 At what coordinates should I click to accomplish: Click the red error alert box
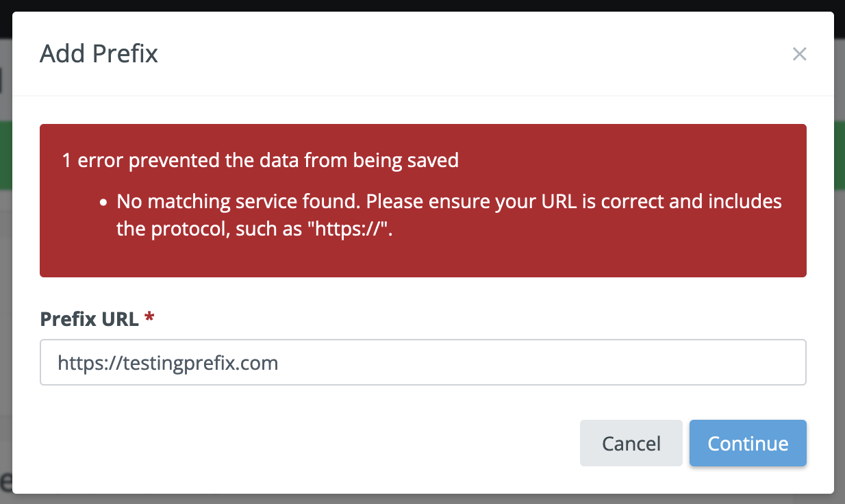pos(422,253)
